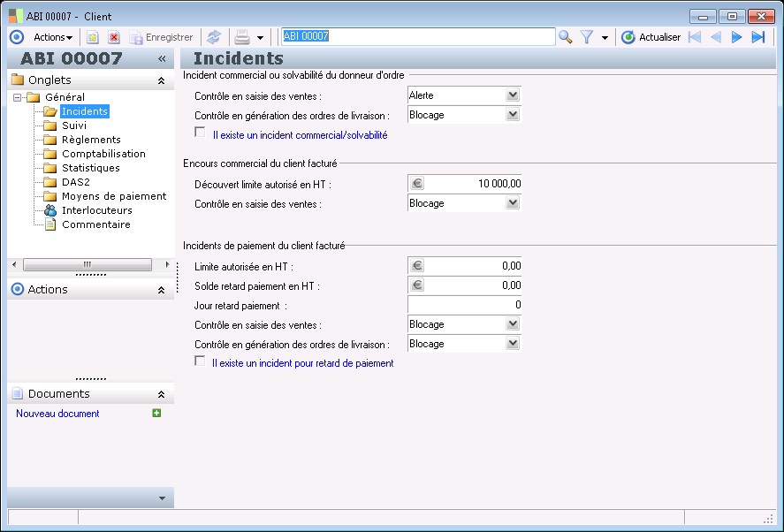This screenshot has height=532, width=784.
Task: Click the magnifier search icon
Action: coord(566,37)
